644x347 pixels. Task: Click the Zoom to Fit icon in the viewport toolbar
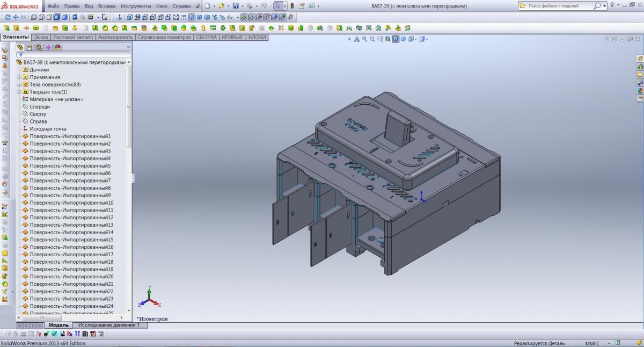pyautogui.click(x=364, y=39)
